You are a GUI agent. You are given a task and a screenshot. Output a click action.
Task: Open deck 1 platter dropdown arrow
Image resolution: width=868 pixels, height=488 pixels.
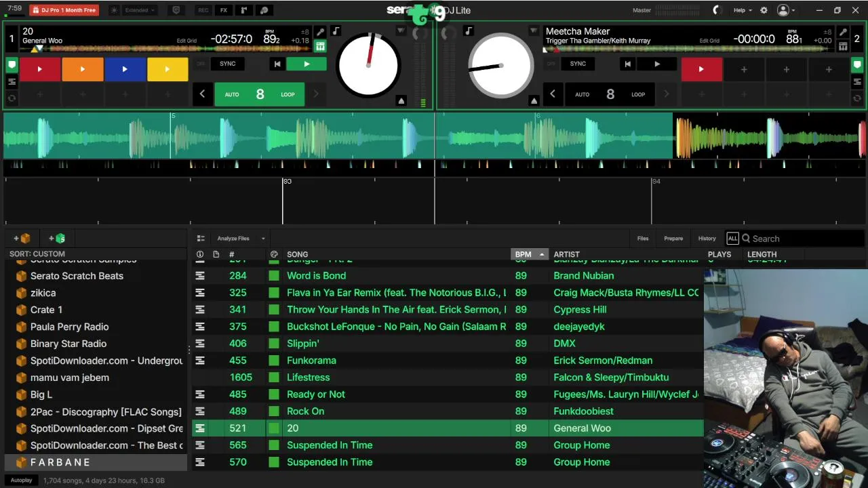(x=401, y=31)
